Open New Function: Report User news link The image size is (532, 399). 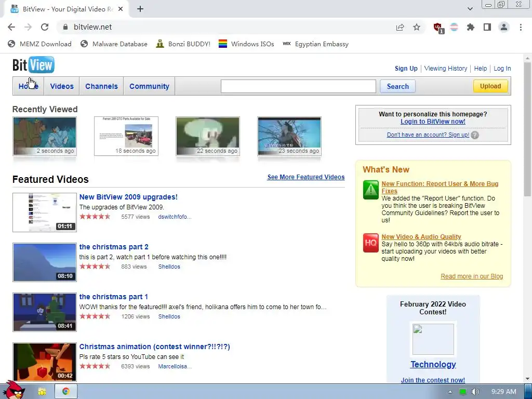pos(440,187)
